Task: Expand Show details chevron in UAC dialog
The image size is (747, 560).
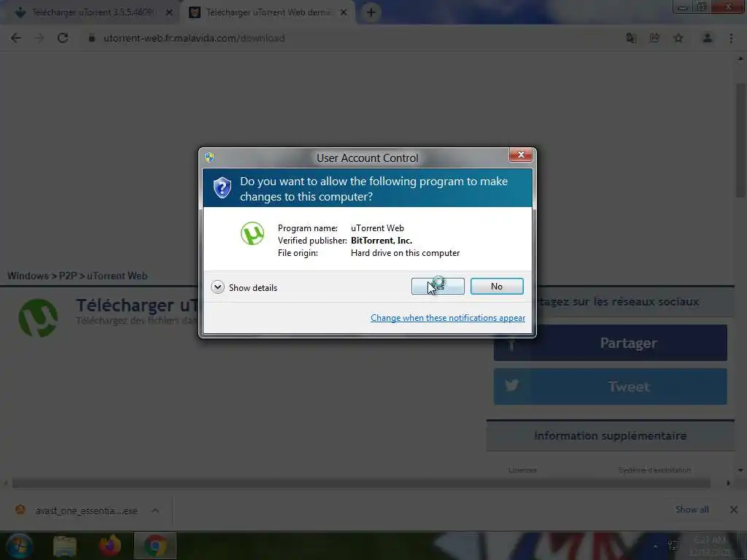Action: pos(217,287)
